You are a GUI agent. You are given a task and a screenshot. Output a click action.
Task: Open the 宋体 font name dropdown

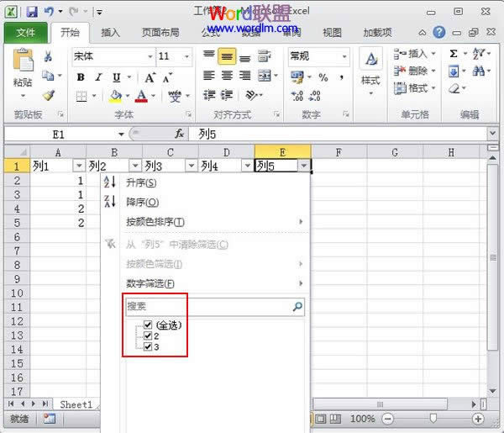(x=150, y=56)
